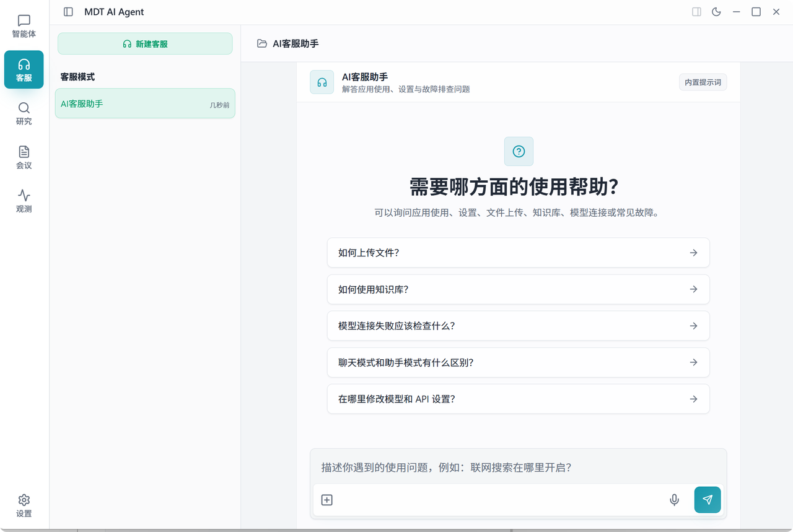This screenshot has width=793, height=532.
Task: Click arrow on 模型连接失败应该检查什么? row
Action: click(x=694, y=326)
